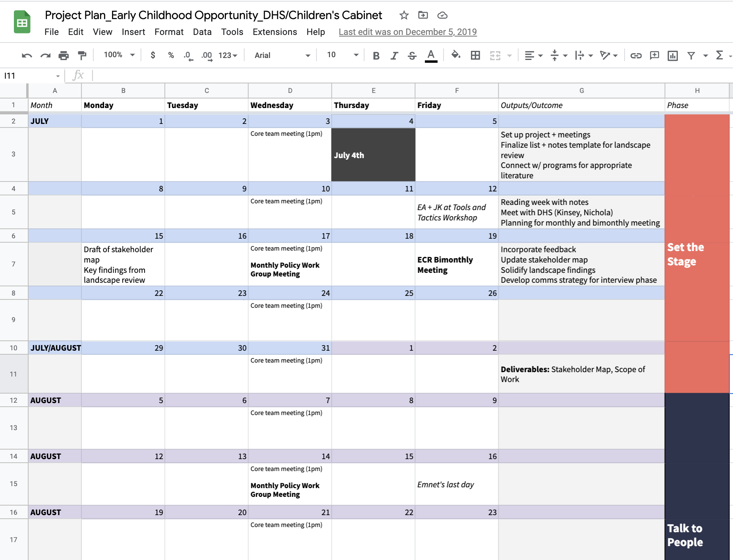733x560 pixels.
Task: Insert a comment
Action: (x=654, y=56)
